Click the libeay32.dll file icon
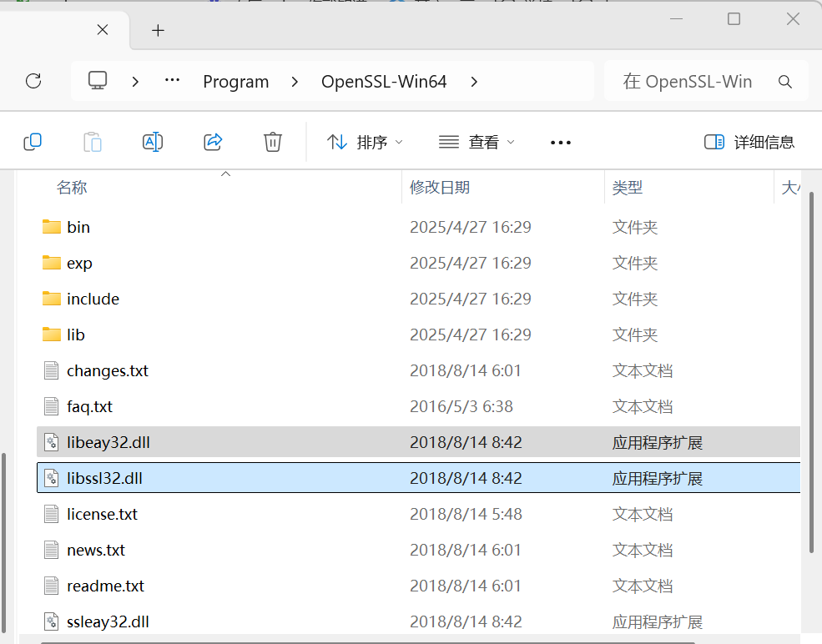 [x=52, y=442]
